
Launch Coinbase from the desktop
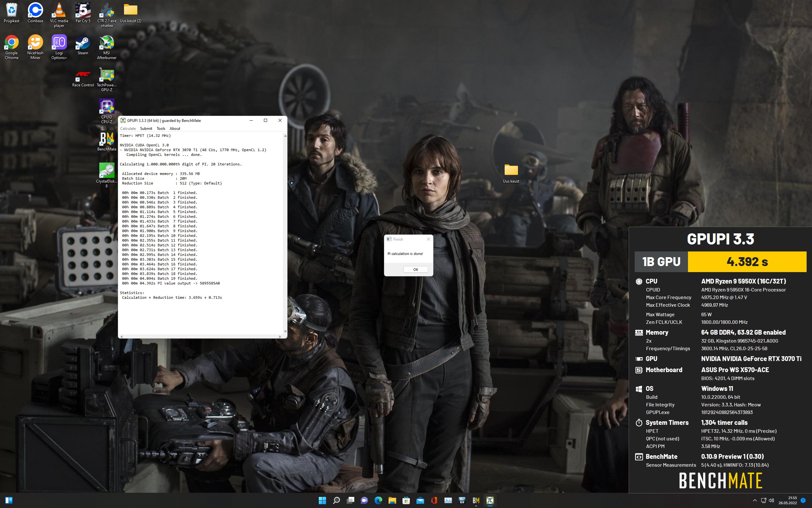(x=35, y=13)
